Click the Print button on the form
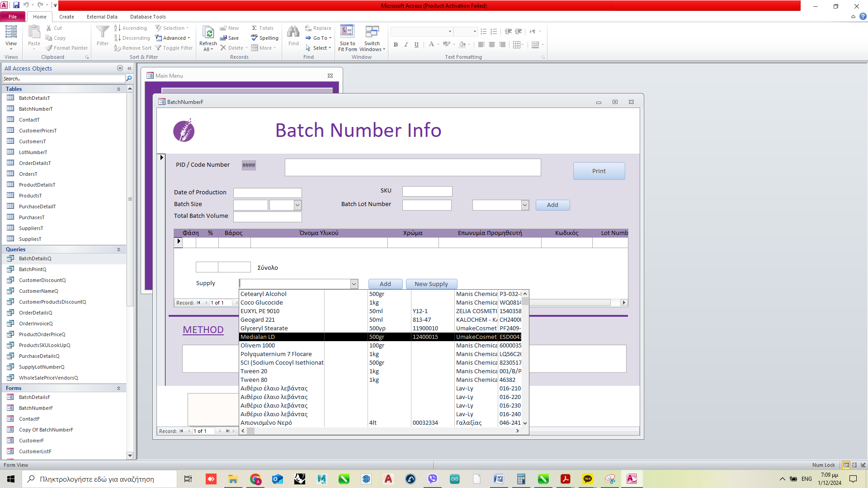 coord(599,171)
